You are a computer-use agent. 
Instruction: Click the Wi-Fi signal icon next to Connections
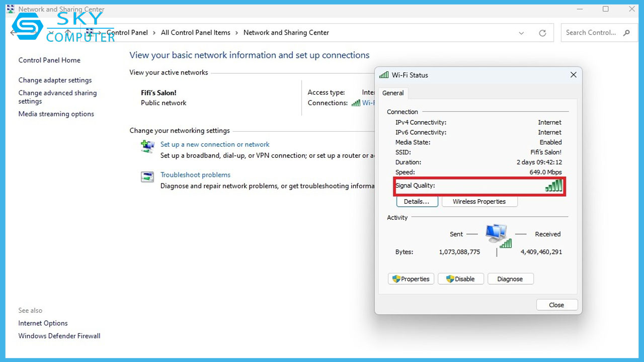coord(356,103)
